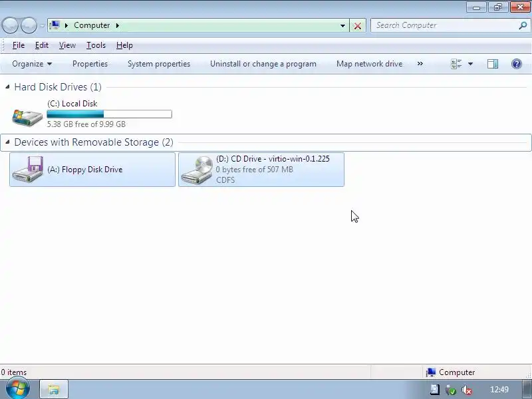Open the Organize dropdown
Image resolution: width=532 pixels, height=399 pixels.
[32, 64]
